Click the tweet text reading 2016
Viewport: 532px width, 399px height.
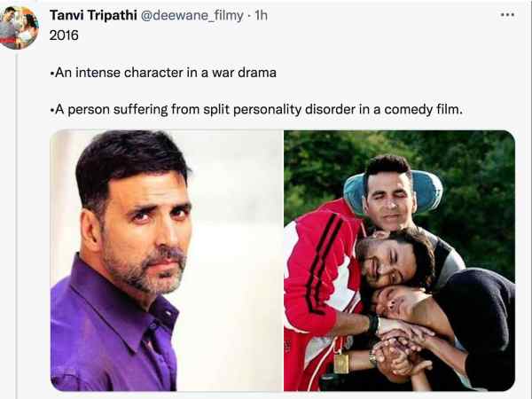pos(64,35)
